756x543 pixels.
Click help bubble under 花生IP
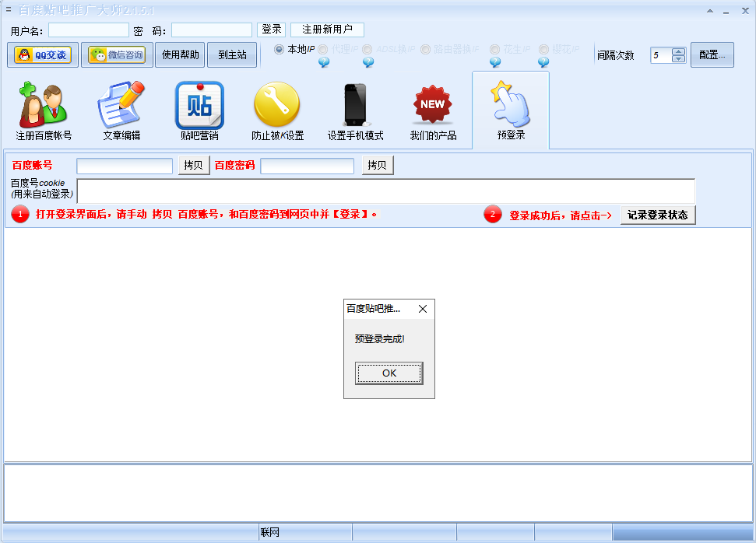point(495,62)
